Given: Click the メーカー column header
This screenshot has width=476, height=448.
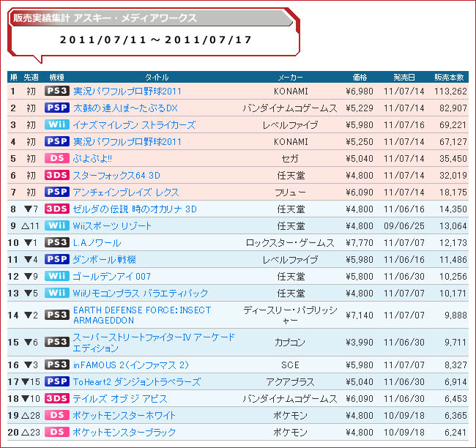Looking at the screenshot, I should pyautogui.click(x=290, y=77).
